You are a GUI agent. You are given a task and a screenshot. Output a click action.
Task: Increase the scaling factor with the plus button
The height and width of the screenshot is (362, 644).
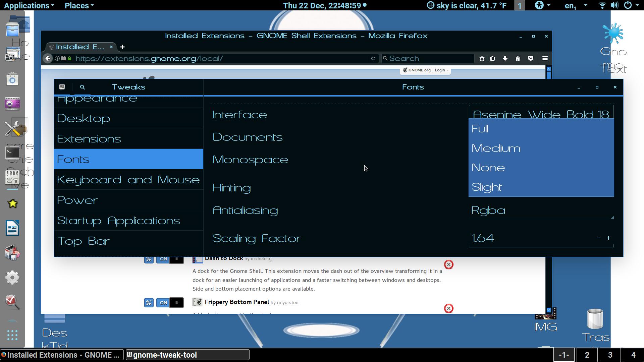pos(608,238)
